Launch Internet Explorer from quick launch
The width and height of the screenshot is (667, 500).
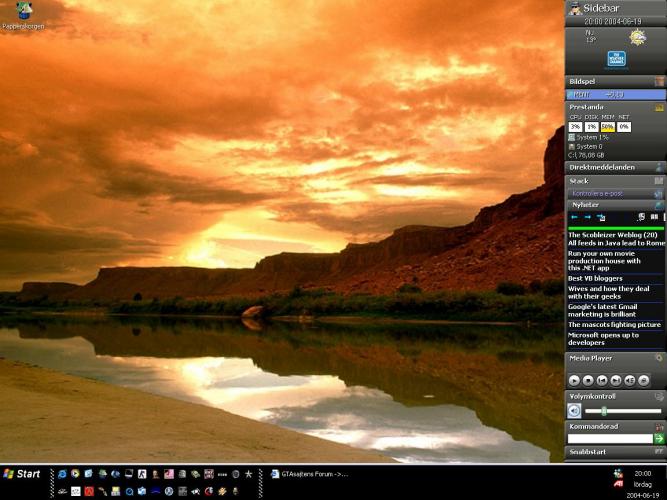click(x=62, y=474)
